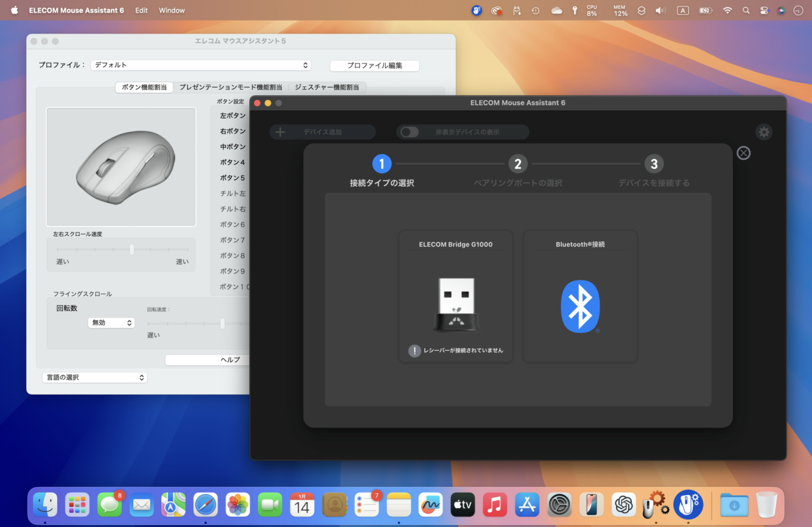Image resolution: width=812 pixels, height=527 pixels.
Task: Open Finder from the Dock
Action: 45,505
